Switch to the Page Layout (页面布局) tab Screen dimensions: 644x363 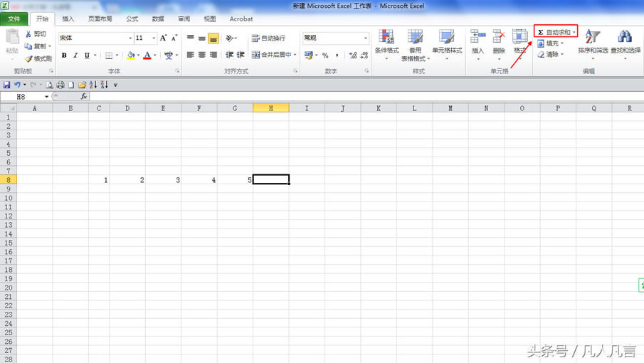tap(100, 19)
